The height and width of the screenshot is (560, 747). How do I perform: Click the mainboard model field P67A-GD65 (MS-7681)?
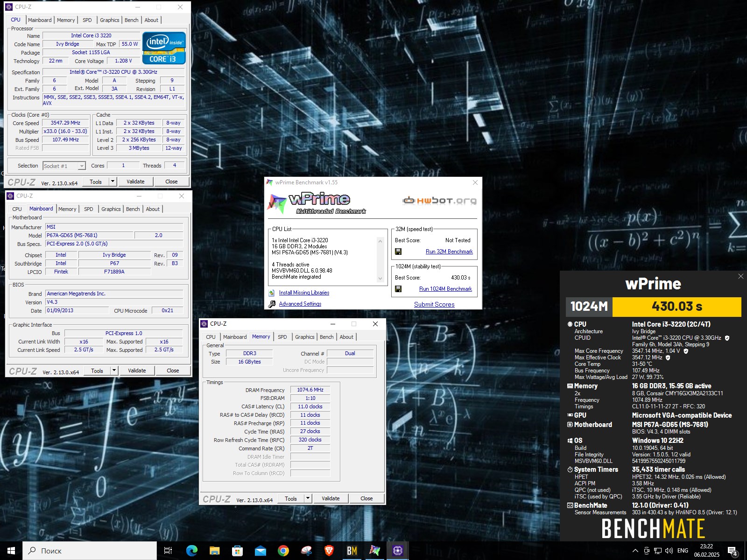coord(89,235)
